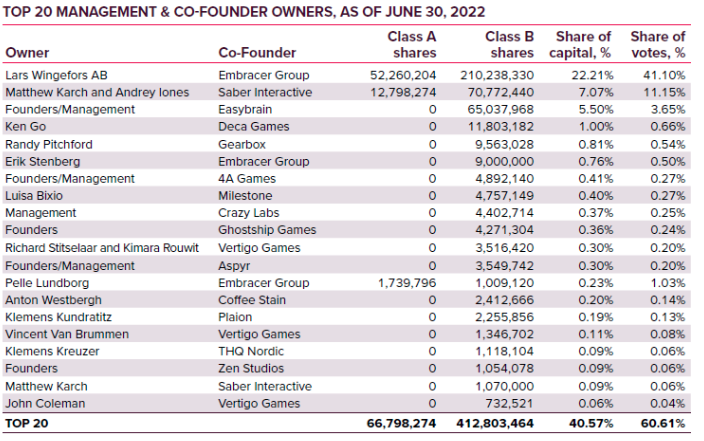This screenshot has width=704, height=441.
Task: Click the 'Milestone' cell
Action: tap(245, 196)
